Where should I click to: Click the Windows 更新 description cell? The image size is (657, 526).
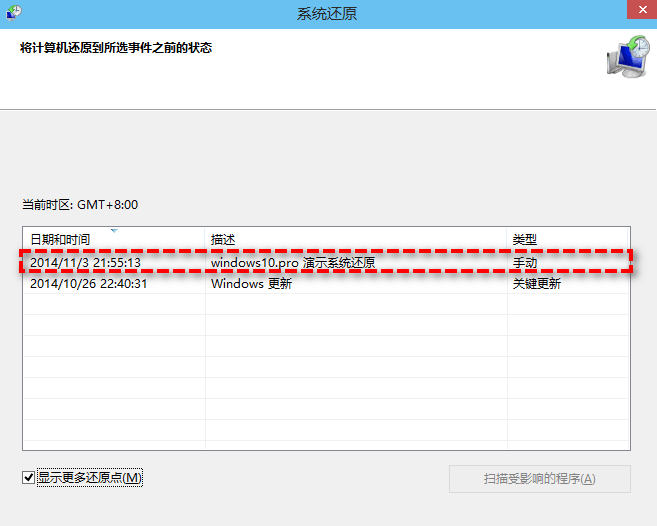[251, 283]
